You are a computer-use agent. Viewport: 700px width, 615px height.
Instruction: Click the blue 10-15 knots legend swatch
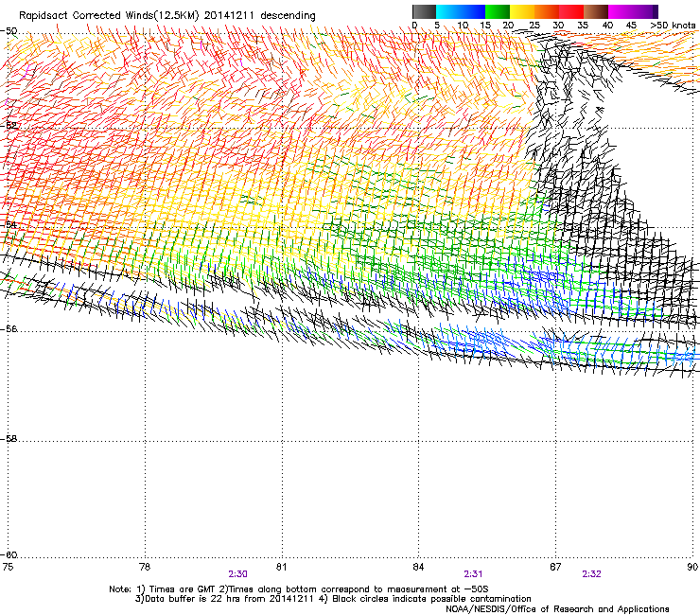[x=473, y=11]
